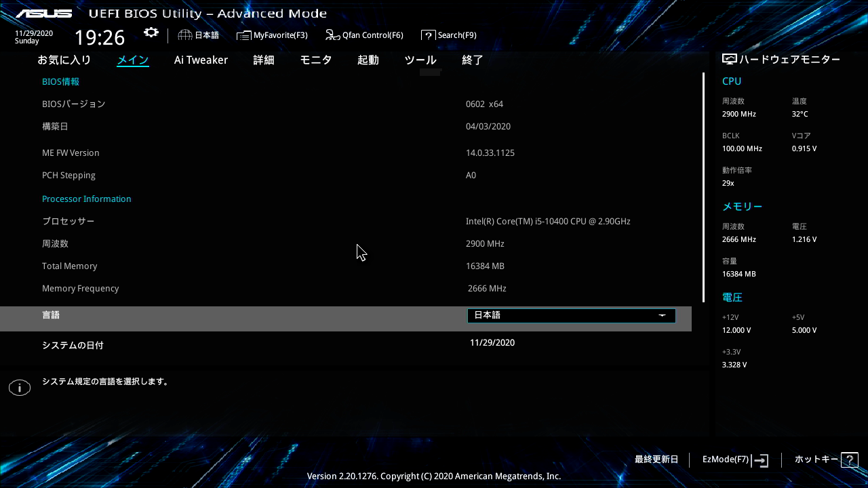Click the Processor Information heading
Screen dimensions: 868x488
87,199
